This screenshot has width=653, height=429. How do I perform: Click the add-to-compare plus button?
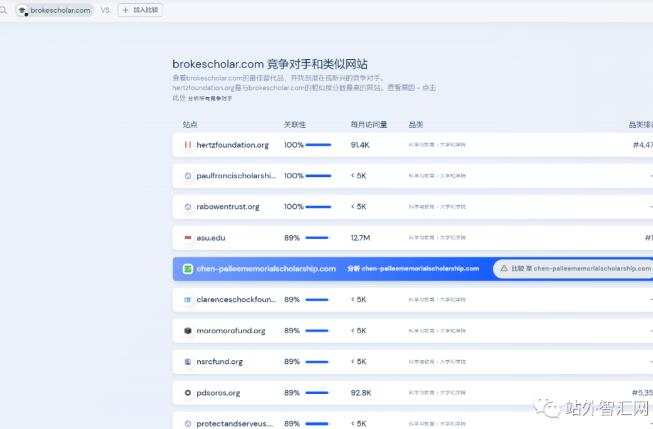[140, 10]
